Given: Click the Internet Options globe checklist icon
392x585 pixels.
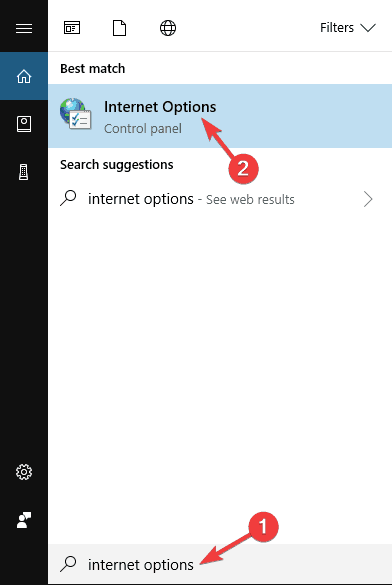Looking at the screenshot, I should click(76, 113).
